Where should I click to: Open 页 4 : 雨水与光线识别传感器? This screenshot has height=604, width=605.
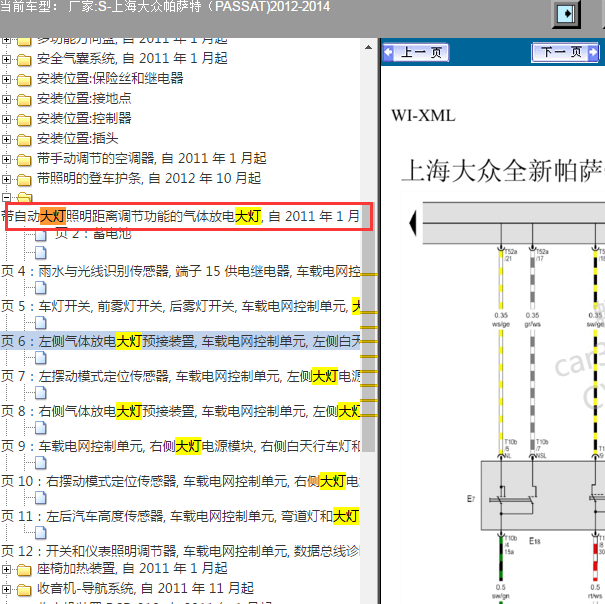pyautogui.click(x=180, y=271)
